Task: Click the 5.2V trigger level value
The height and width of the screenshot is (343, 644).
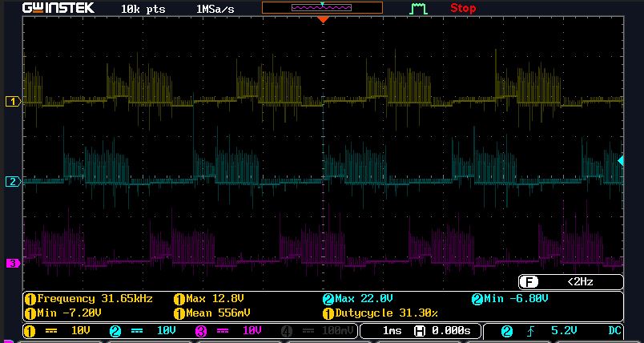Action: point(564,331)
